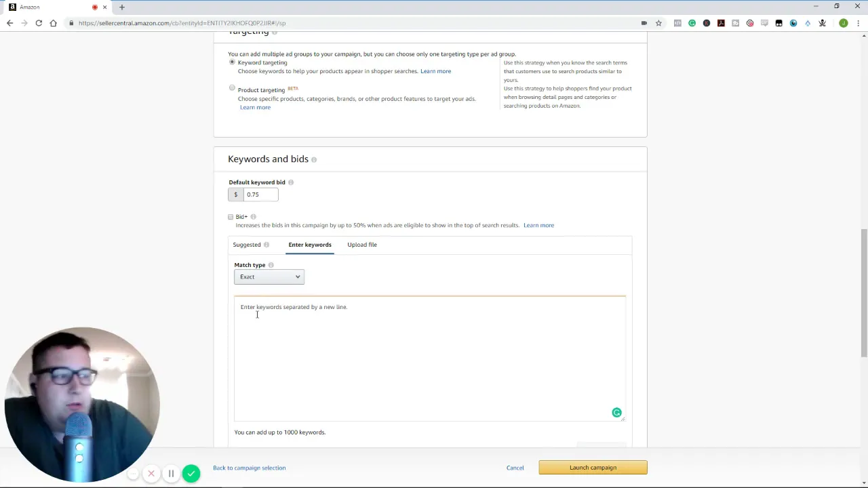Click the recorder's red X cancel button

click(151, 474)
